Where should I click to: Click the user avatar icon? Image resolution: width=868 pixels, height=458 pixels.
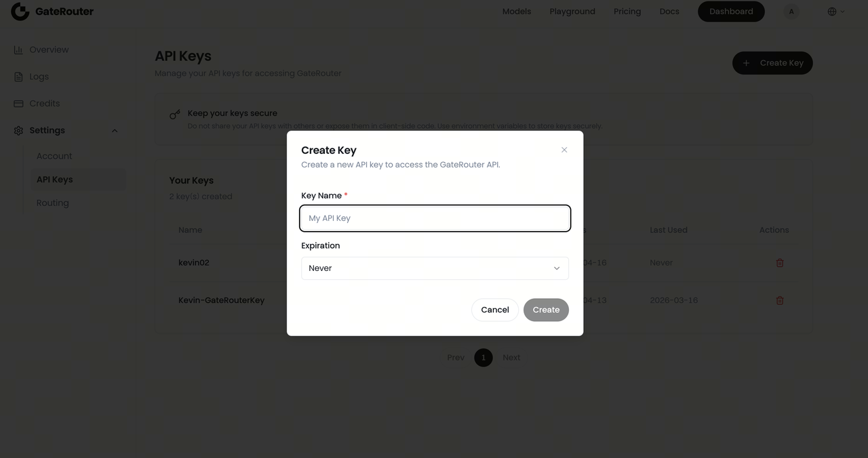coord(791,12)
